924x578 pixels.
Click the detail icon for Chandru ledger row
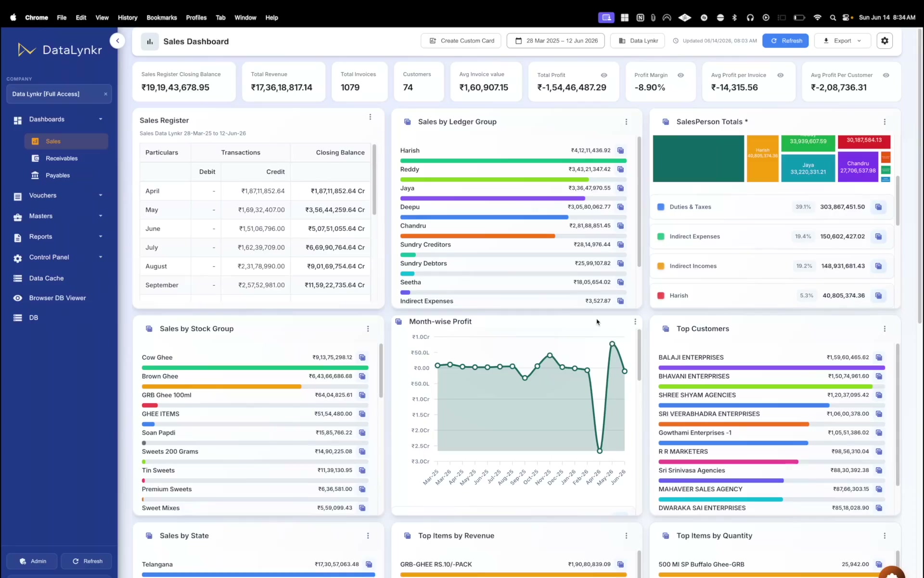click(621, 226)
